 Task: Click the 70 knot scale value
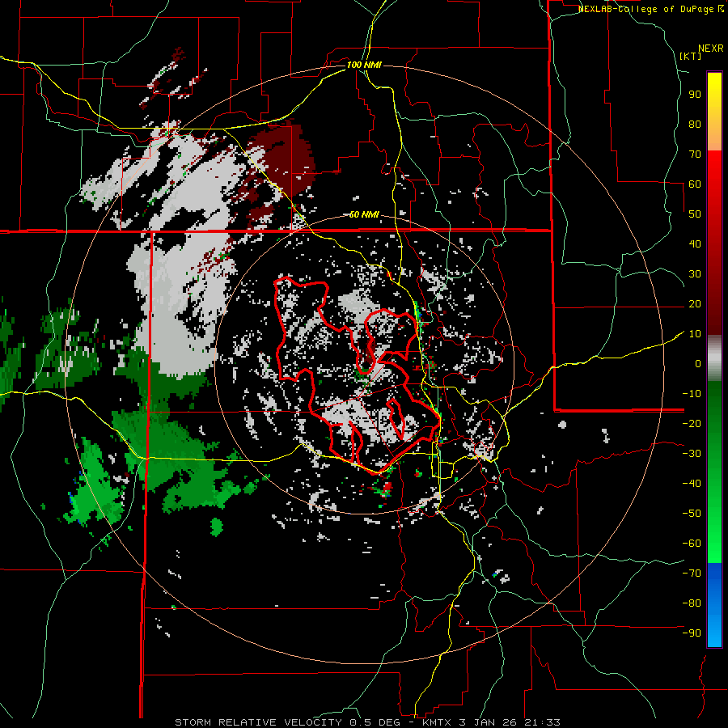(695, 154)
